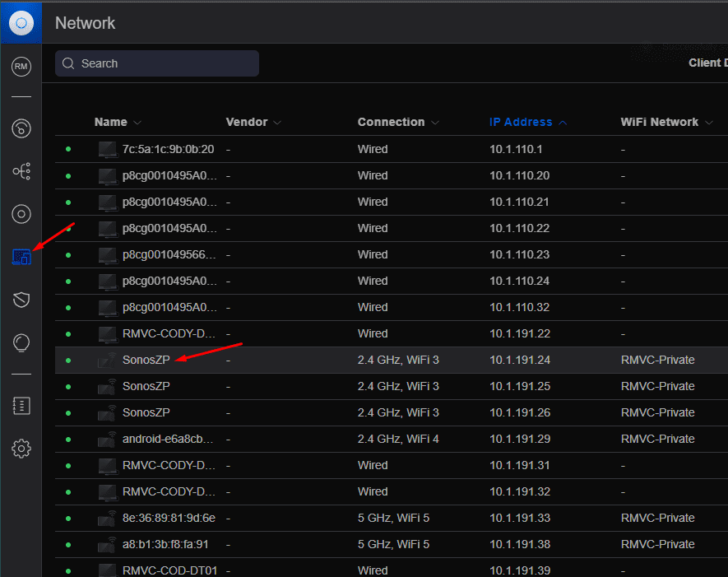Click RMVC-Private network in 10.1.191.38 row
Viewport: 728px width, 577px height.
(x=657, y=544)
